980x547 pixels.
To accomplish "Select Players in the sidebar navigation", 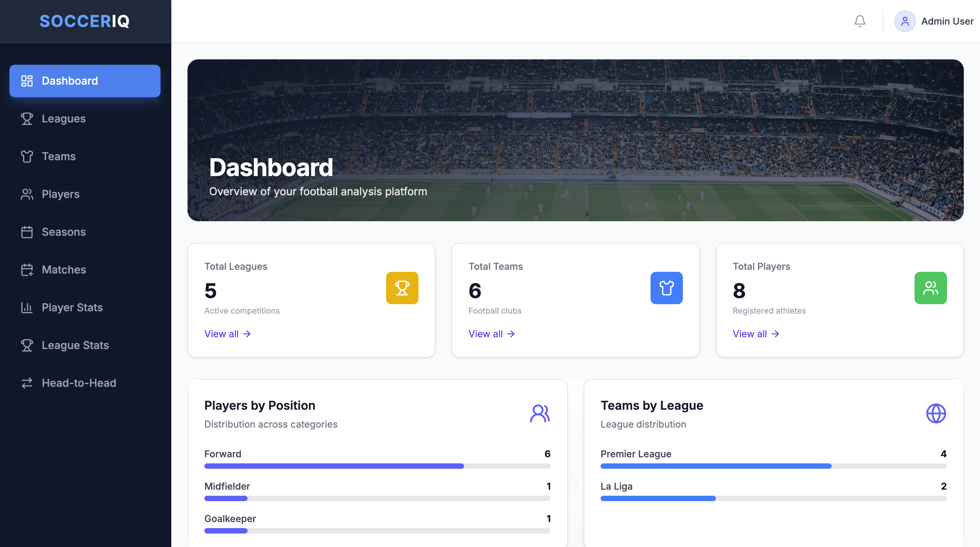I will 60,194.
